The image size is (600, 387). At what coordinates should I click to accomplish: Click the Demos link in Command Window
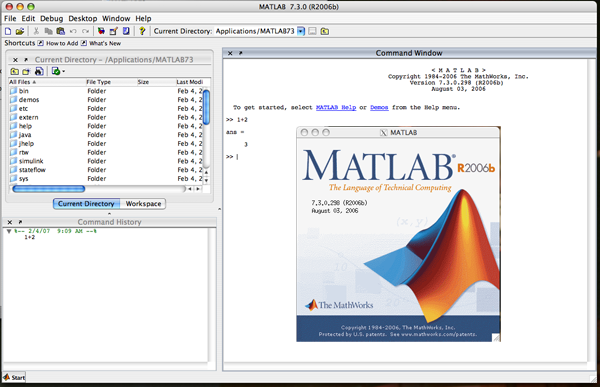[379, 108]
